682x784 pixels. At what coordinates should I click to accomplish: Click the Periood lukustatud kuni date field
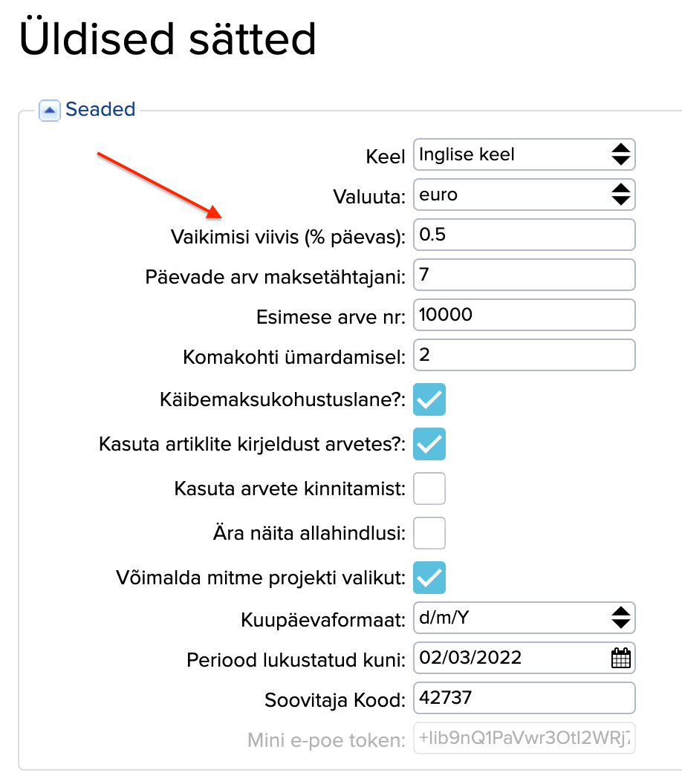(x=509, y=658)
